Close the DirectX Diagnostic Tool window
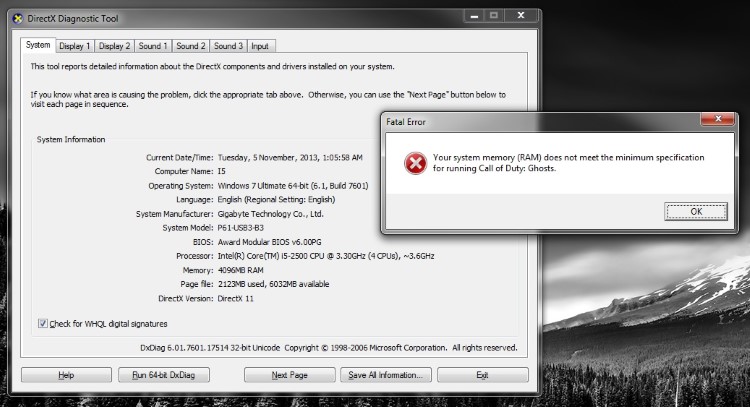The width and height of the screenshot is (750, 407). [521, 16]
